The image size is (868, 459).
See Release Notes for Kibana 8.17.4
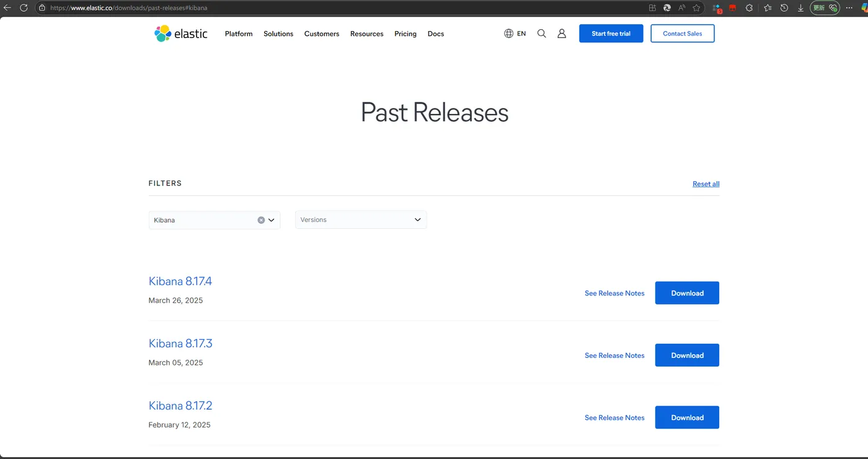tap(614, 293)
